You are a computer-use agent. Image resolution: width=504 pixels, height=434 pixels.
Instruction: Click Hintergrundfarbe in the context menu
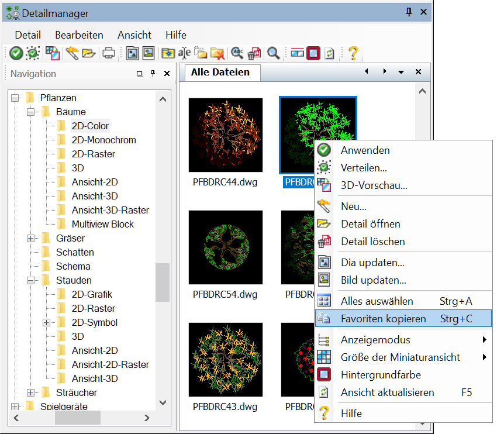point(381,375)
